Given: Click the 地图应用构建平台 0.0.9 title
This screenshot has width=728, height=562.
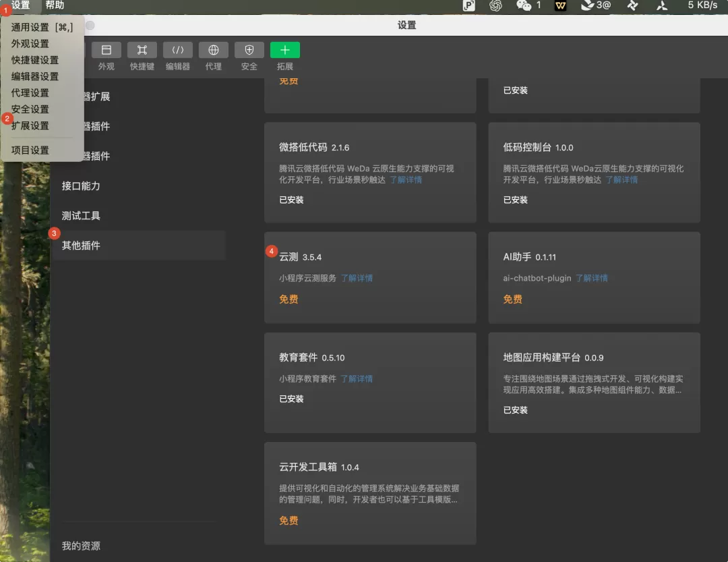Looking at the screenshot, I should (553, 358).
